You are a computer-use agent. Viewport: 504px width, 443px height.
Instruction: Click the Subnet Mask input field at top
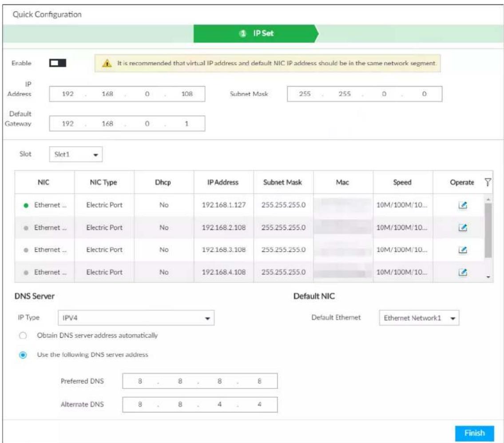pyautogui.click(x=365, y=94)
